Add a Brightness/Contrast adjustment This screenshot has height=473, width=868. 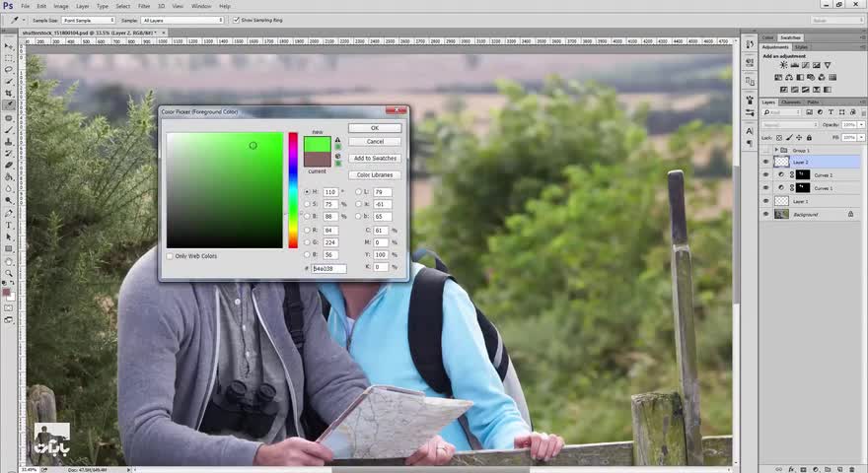pyautogui.click(x=783, y=65)
